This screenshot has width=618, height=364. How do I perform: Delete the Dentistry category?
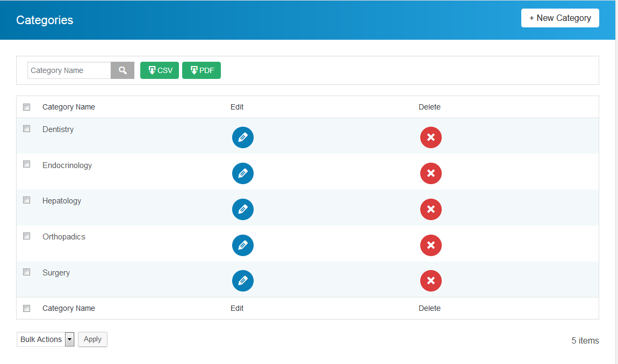(x=431, y=137)
